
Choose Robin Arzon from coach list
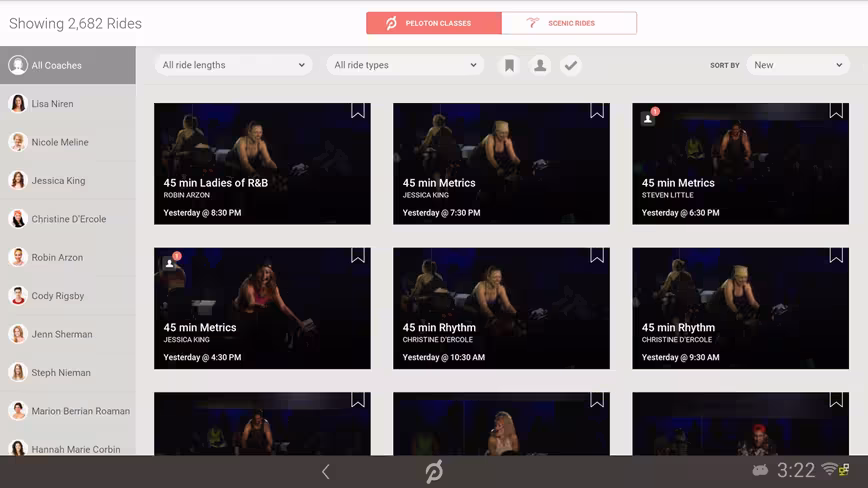click(x=68, y=257)
